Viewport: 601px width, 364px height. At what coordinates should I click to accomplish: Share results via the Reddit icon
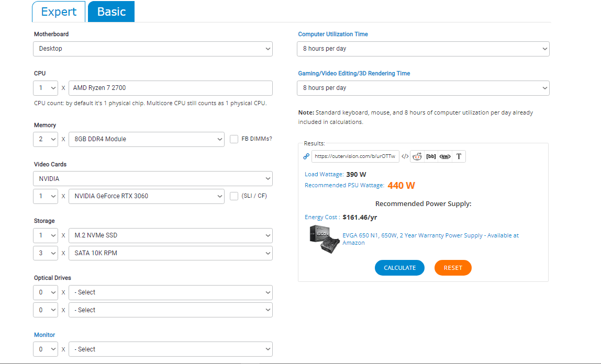click(417, 156)
